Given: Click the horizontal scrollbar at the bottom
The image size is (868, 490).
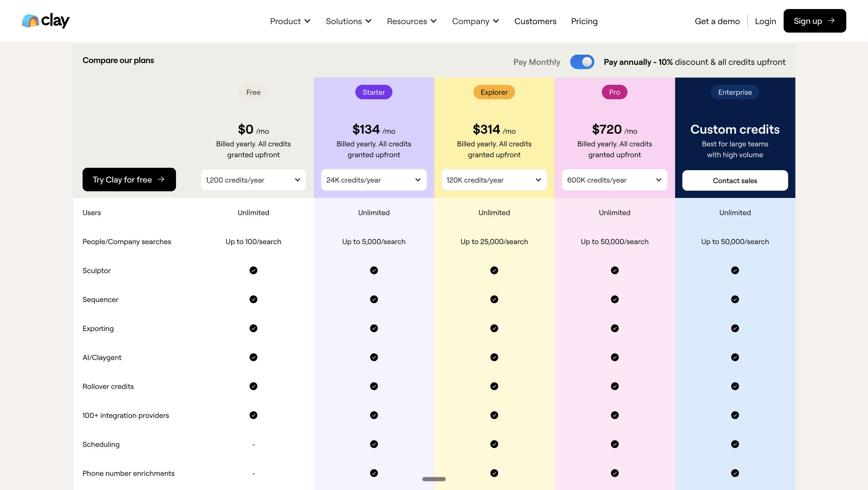Looking at the screenshot, I should [x=434, y=479].
